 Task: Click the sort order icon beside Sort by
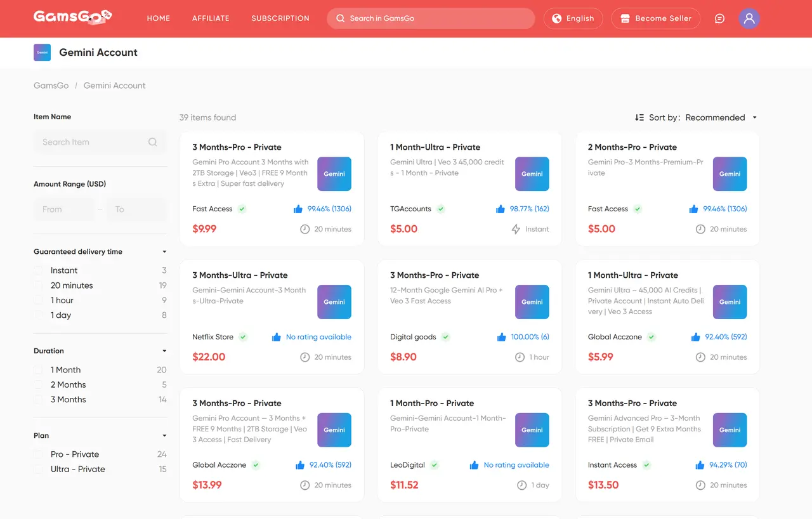tap(639, 117)
